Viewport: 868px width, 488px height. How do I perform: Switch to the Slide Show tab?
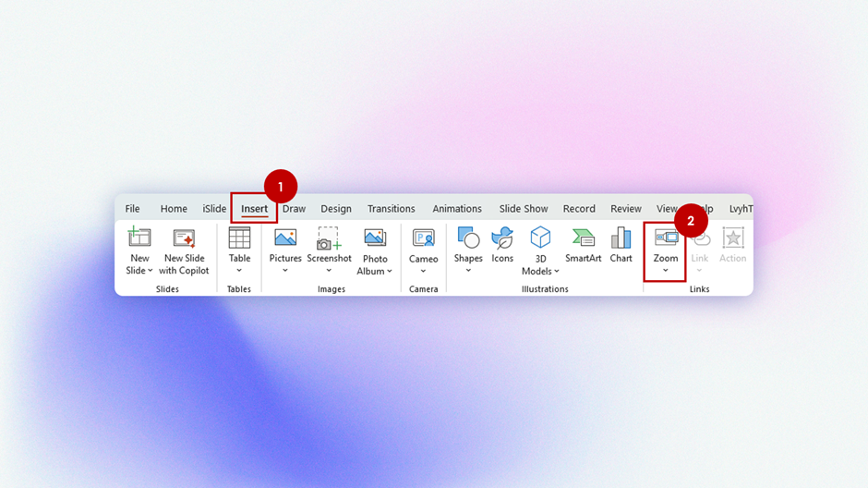tap(524, 209)
